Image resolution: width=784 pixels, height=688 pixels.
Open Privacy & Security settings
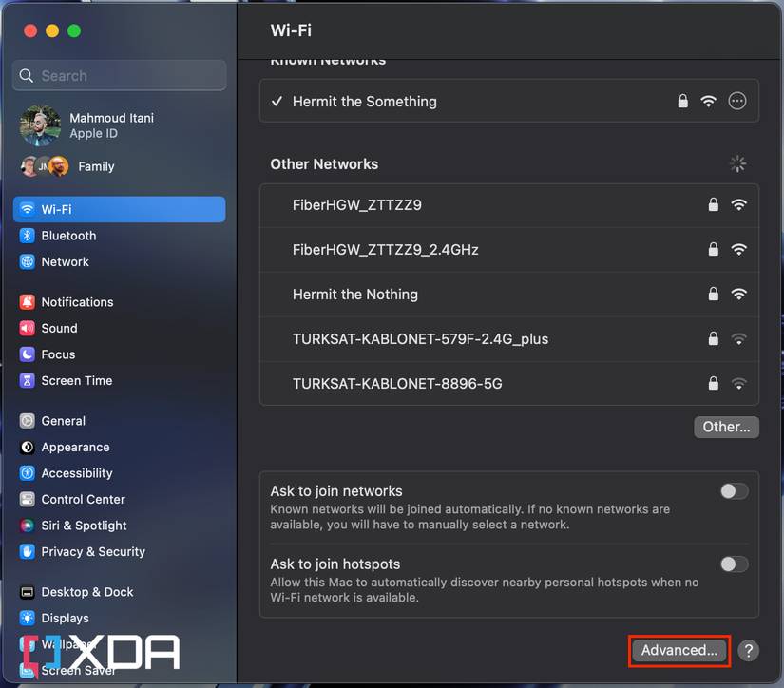click(119, 551)
